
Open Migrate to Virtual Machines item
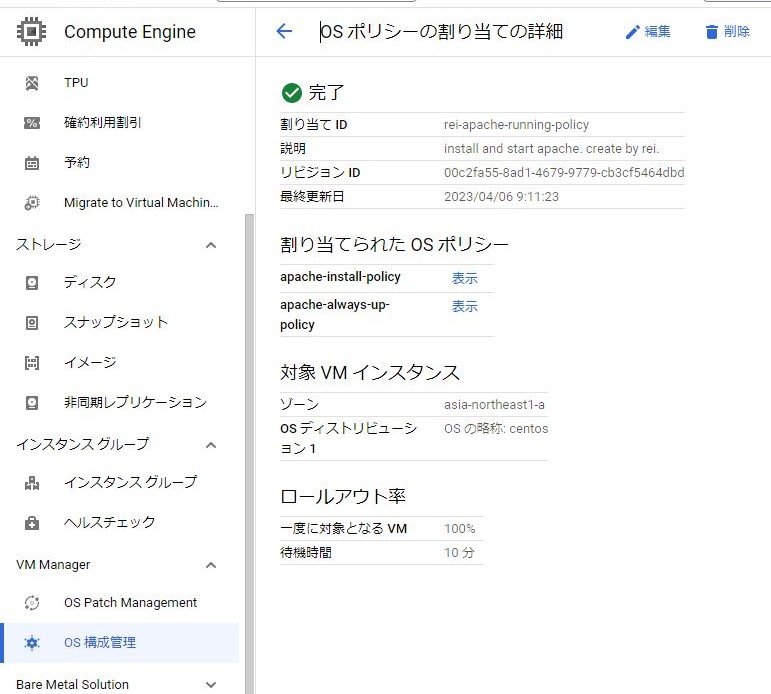click(140, 203)
